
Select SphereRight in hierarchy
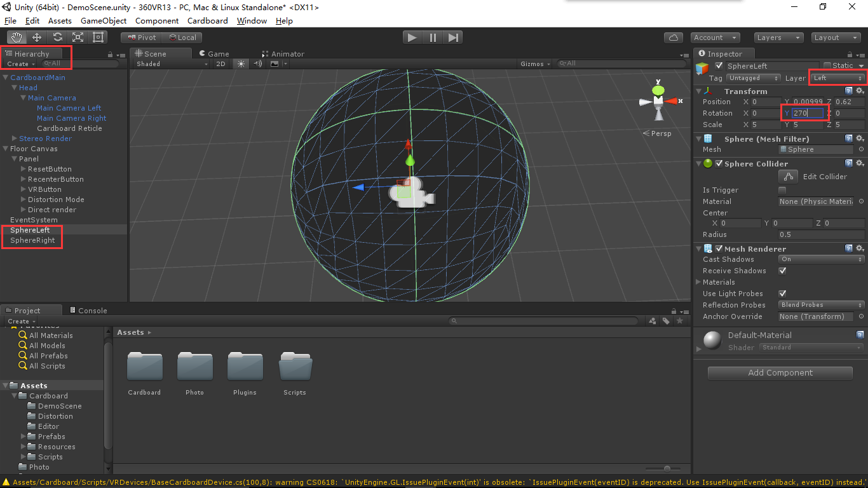32,240
